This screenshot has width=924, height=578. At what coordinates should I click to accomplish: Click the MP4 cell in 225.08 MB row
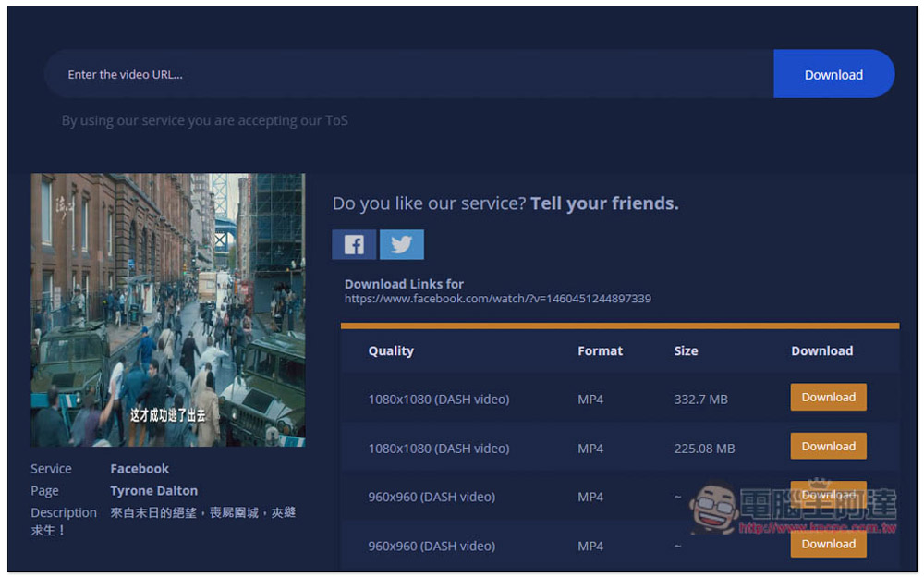[x=590, y=449]
